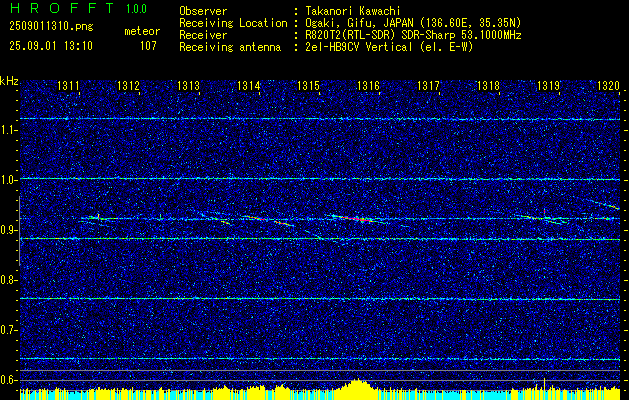Click the Receiving antenna label
Image resolution: width=629 pixels, height=400 pixels.
coord(230,47)
